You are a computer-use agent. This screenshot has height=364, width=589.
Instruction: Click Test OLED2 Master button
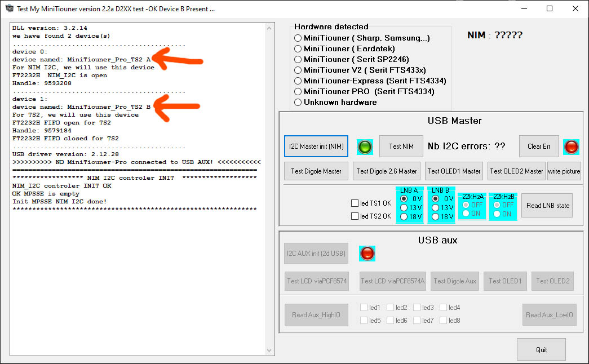(x=516, y=171)
